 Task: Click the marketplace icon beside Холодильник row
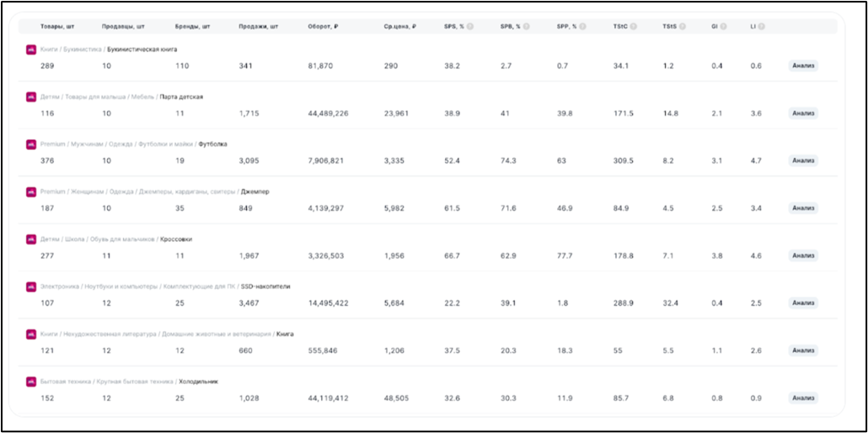[31, 382]
